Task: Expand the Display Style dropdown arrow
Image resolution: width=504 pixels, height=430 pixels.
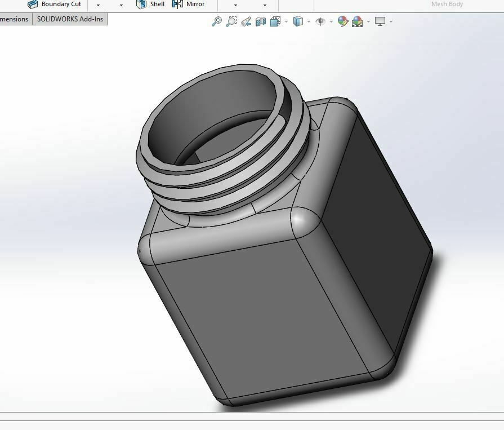Action: 309,22
